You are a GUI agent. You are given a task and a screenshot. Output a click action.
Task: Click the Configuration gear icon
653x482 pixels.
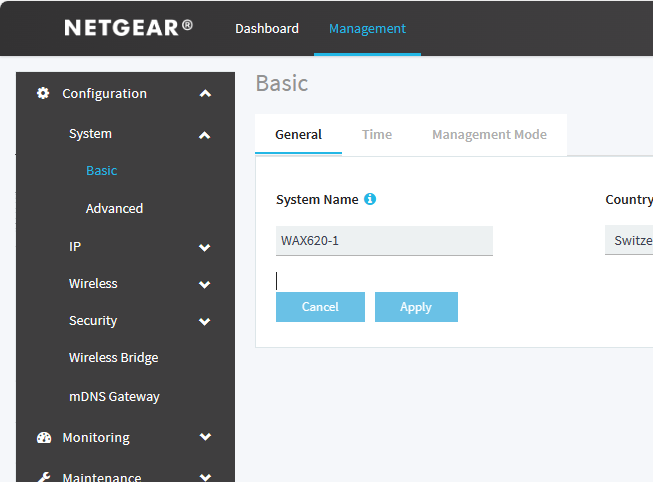(x=43, y=93)
